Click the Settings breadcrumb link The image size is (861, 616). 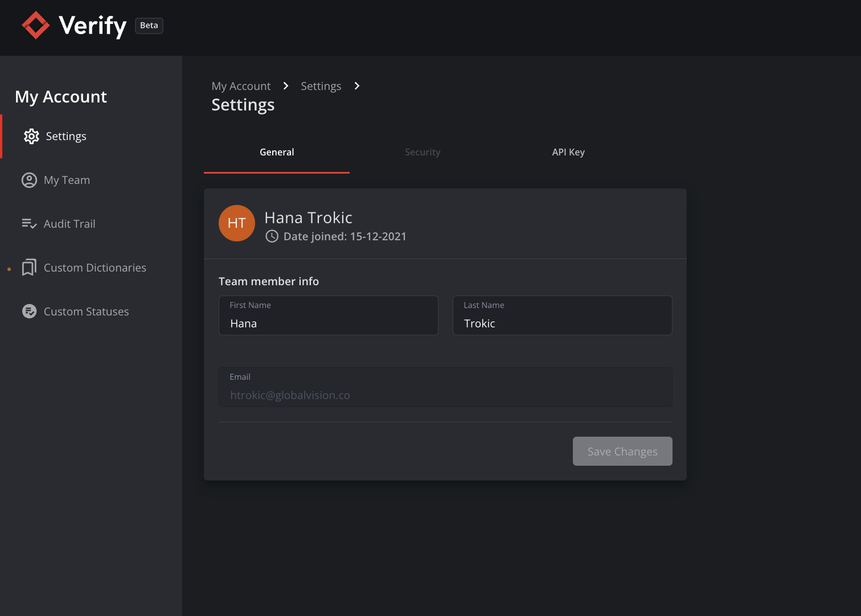point(321,86)
